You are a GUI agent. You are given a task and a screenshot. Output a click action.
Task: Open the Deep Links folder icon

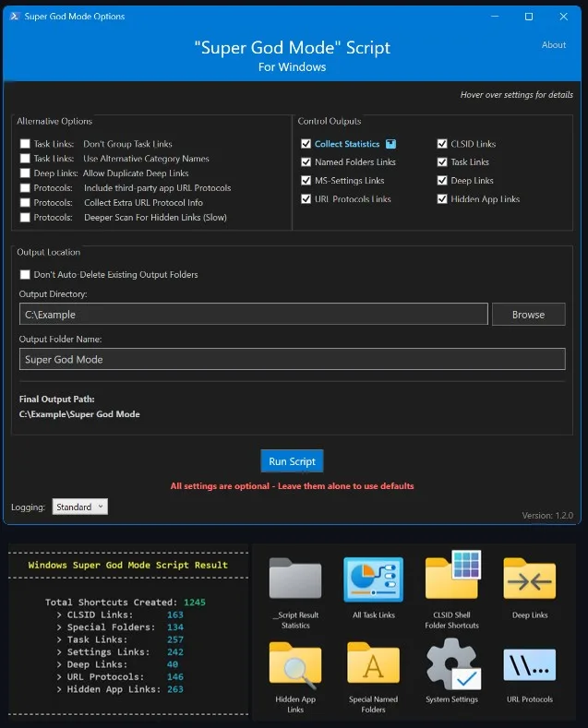pos(530,579)
